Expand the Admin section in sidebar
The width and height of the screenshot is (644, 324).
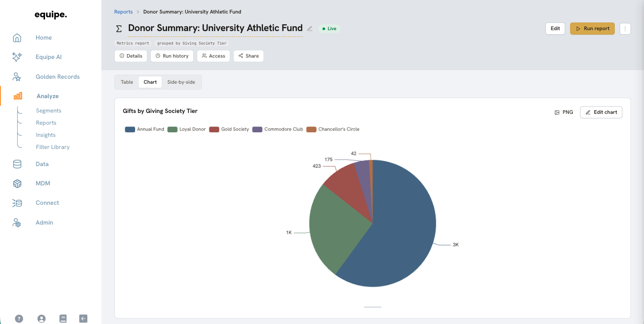click(44, 223)
